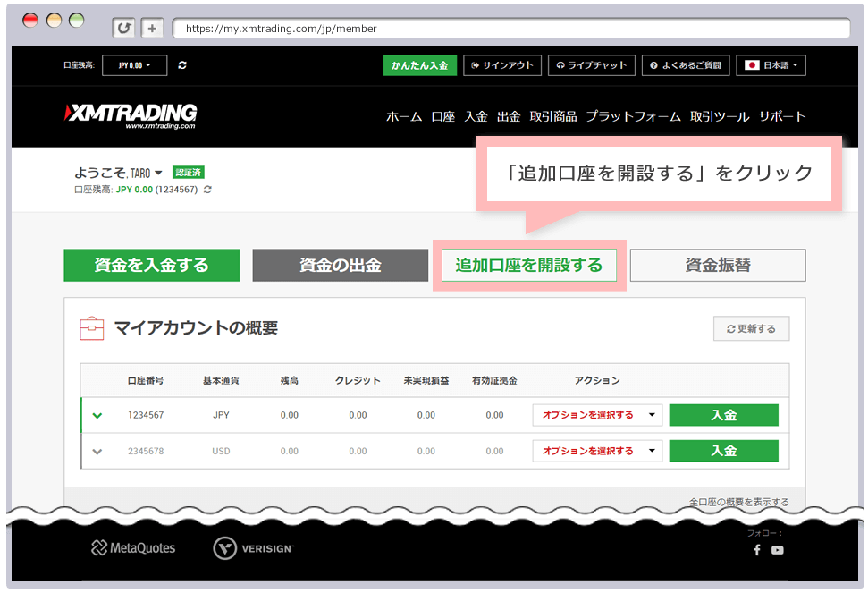This screenshot has width=868, height=593.
Task: Refresh balance icon next to (1234567)
Action: click(207, 190)
